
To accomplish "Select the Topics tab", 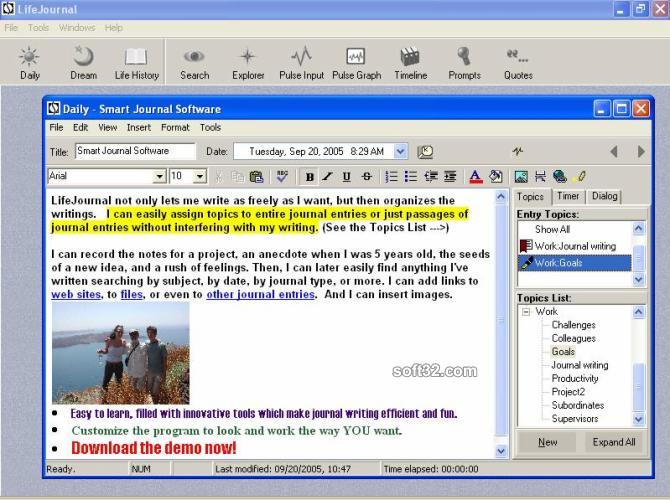I will [530, 197].
